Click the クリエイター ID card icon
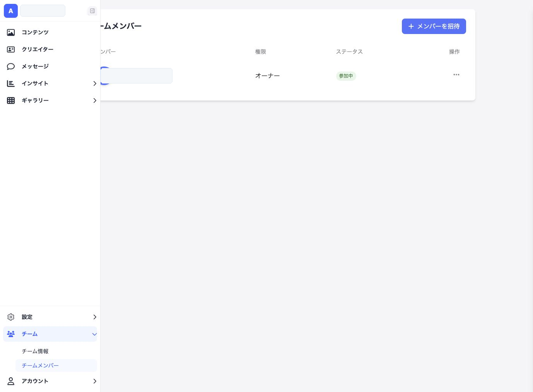The height and width of the screenshot is (392, 533). 11,49
